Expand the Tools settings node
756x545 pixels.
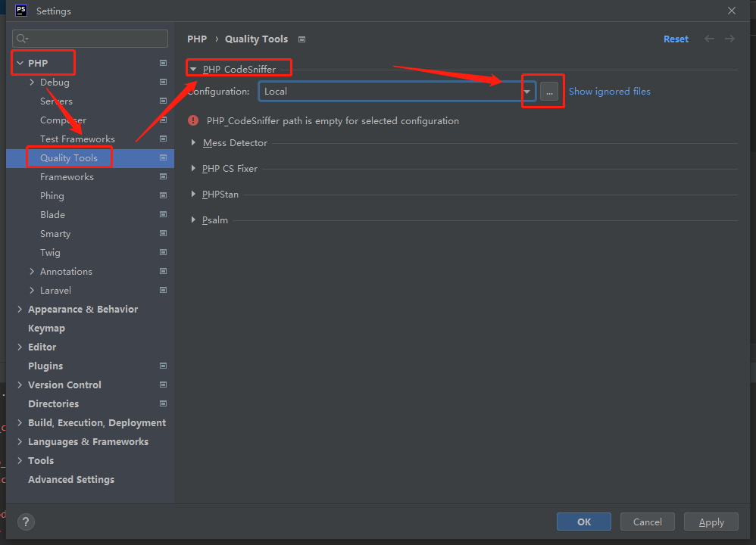[20, 460]
